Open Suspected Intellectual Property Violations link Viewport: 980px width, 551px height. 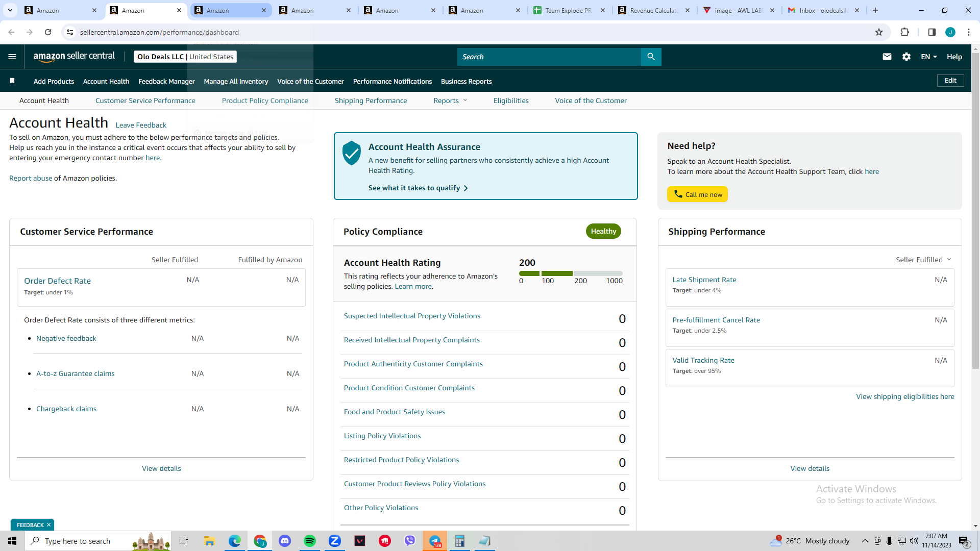click(x=412, y=316)
